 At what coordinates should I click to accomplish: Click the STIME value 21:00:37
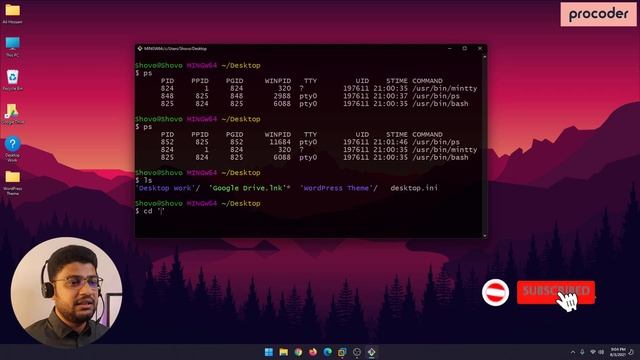(x=390, y=96)
